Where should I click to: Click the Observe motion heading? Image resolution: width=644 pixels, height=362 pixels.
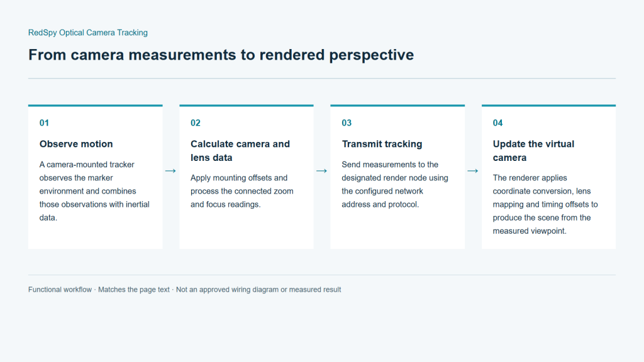76,144
